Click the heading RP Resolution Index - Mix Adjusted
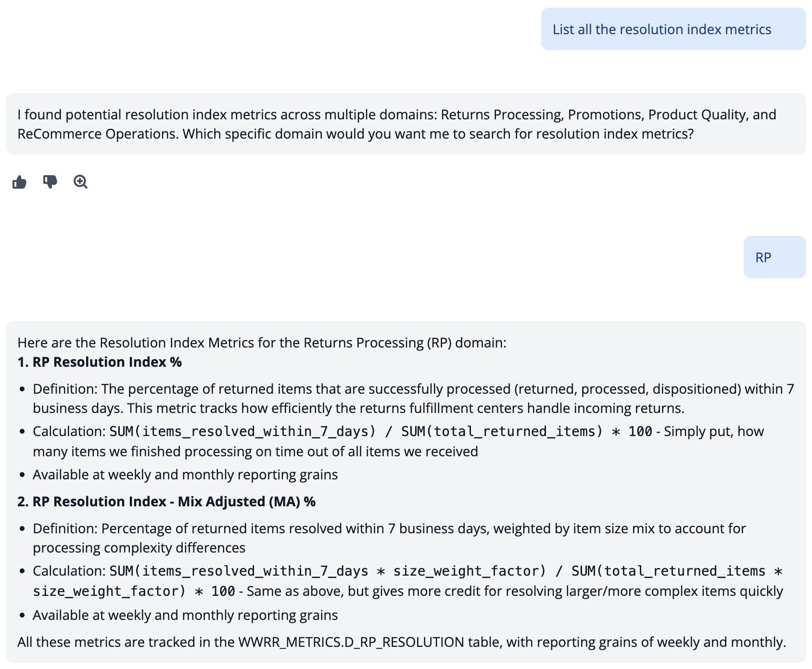Image resolution: width=812 pixels, height=669 pixels. pyautogui.click(x=173, y=502)
